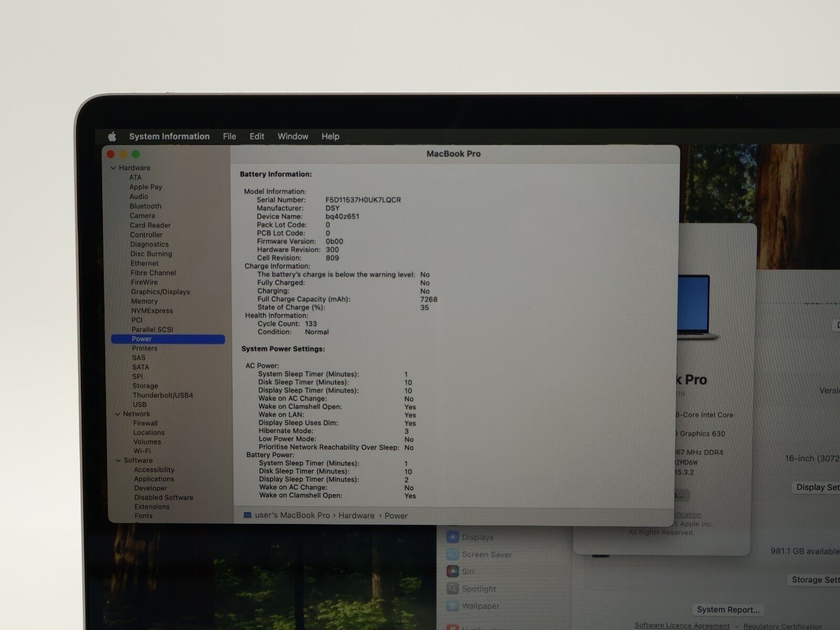Select SPI in the sidebar

[138, 376]
